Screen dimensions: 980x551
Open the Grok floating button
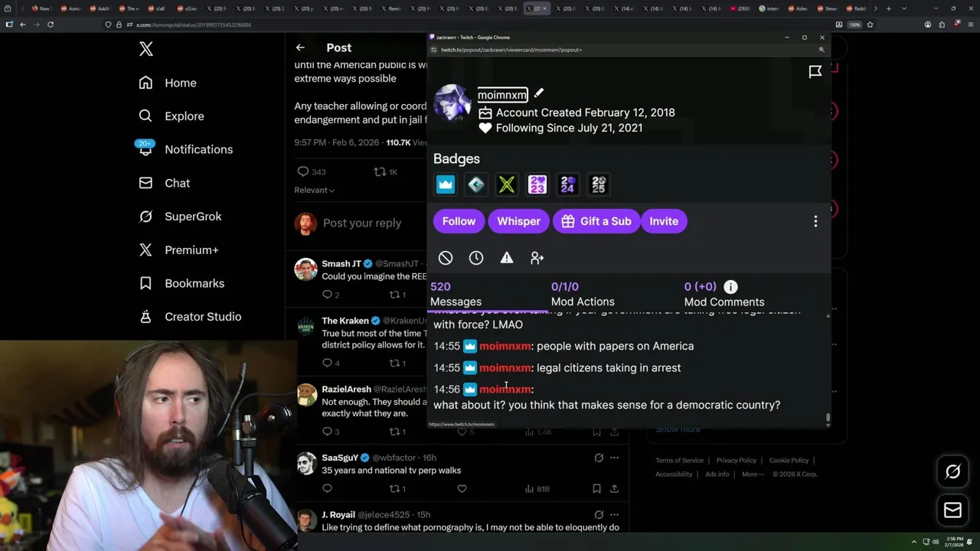pos(952,472)
